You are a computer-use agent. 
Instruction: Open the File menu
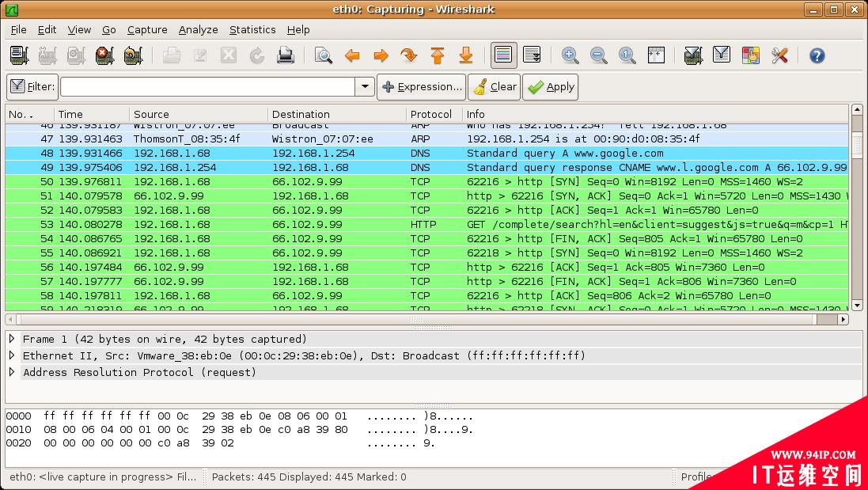[18, 30]
